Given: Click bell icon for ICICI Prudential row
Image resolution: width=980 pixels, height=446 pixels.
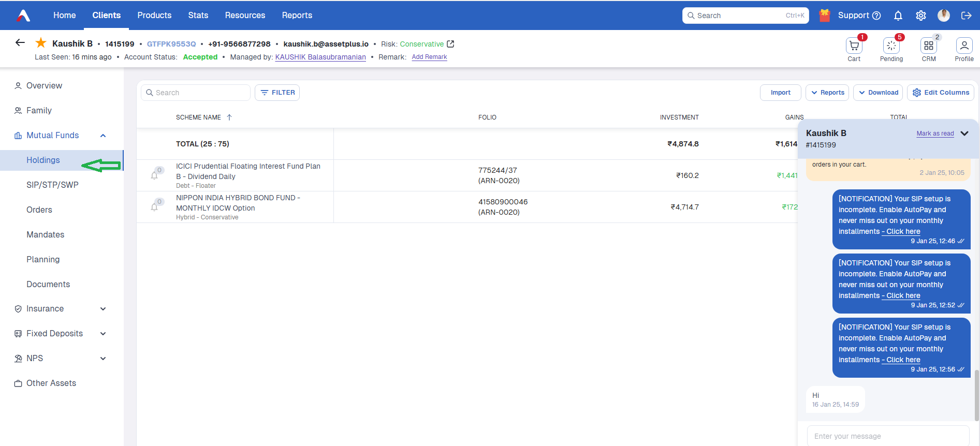Looking at the screenshot, I should [x=154, y=175].
